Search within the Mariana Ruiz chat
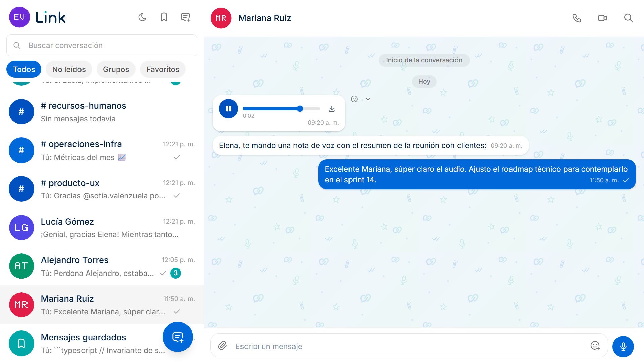This screenshot has height=362, width=644. (x=629, y=18)
